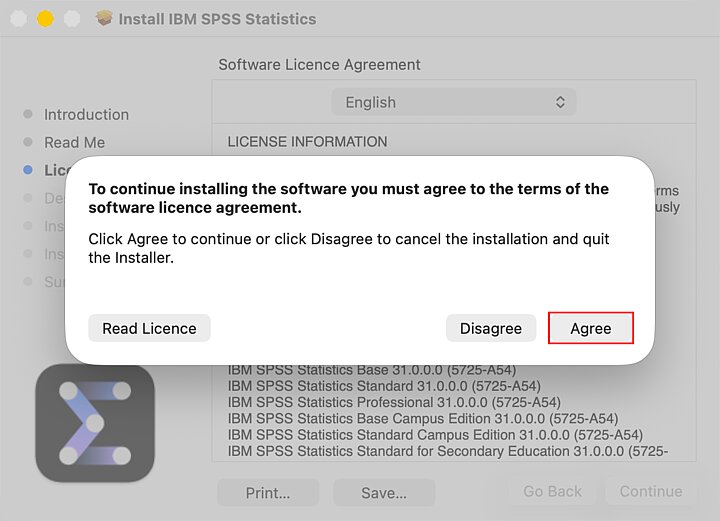This screenshot has width=720, height=521.
Task: Click the LICENSE INFORMATION heading text
Action: click(x=307, y=142)
